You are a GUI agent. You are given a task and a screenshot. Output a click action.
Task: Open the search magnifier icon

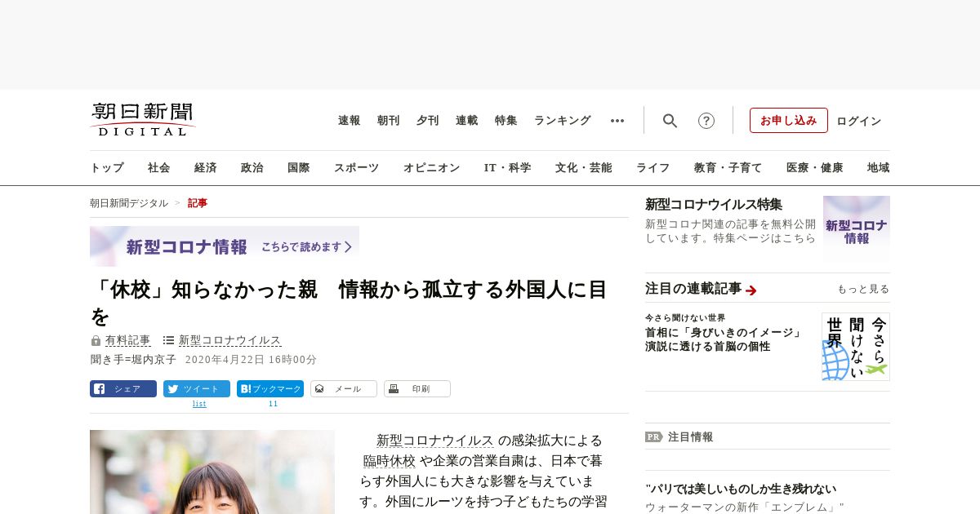click(670, 121)
